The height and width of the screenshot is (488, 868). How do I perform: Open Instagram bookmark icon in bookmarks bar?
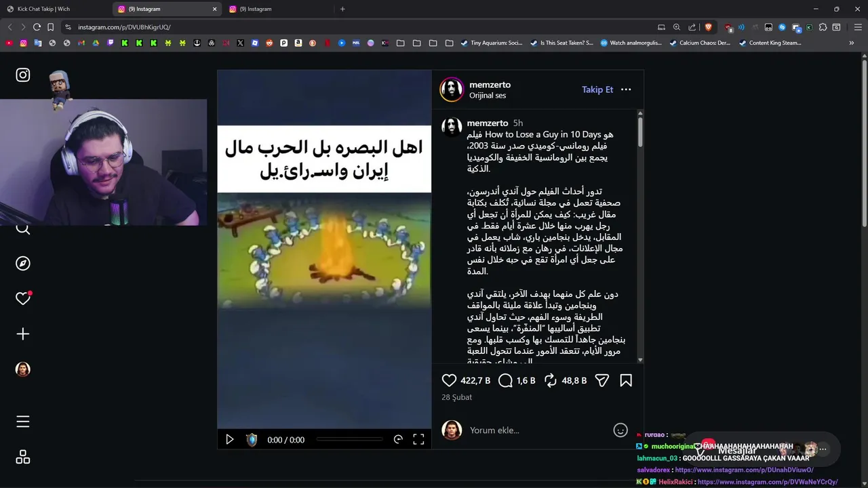(x=23, y=43)
